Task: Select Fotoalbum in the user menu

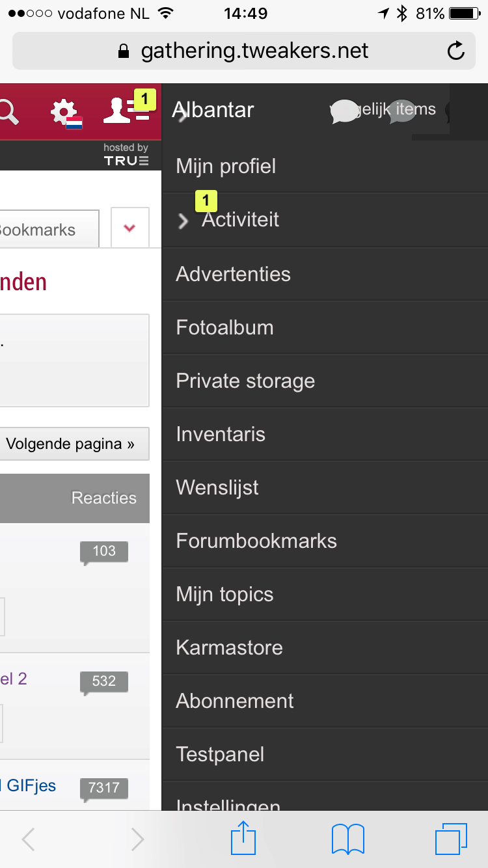Action: [x=224, y=327]
